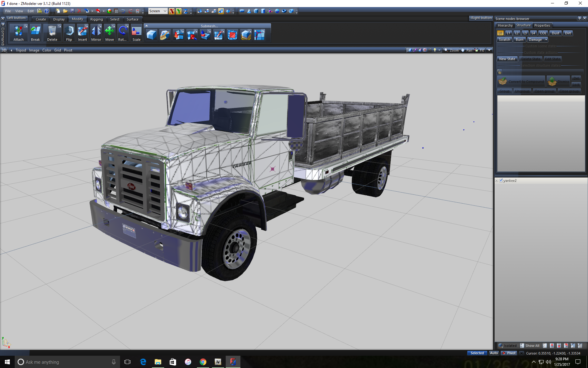Toggle the Auto button in status bar
This screenshot has height=368, width=588.
tap(494, 353)
